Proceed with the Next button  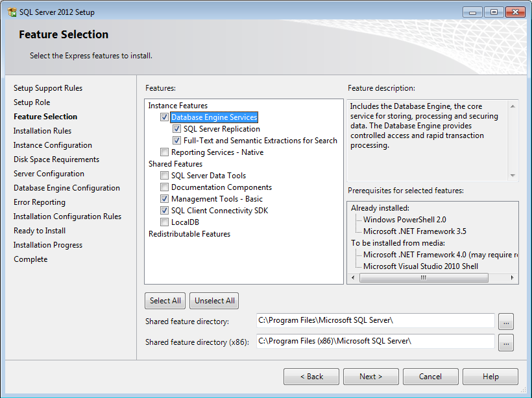(x=371, y=377)
